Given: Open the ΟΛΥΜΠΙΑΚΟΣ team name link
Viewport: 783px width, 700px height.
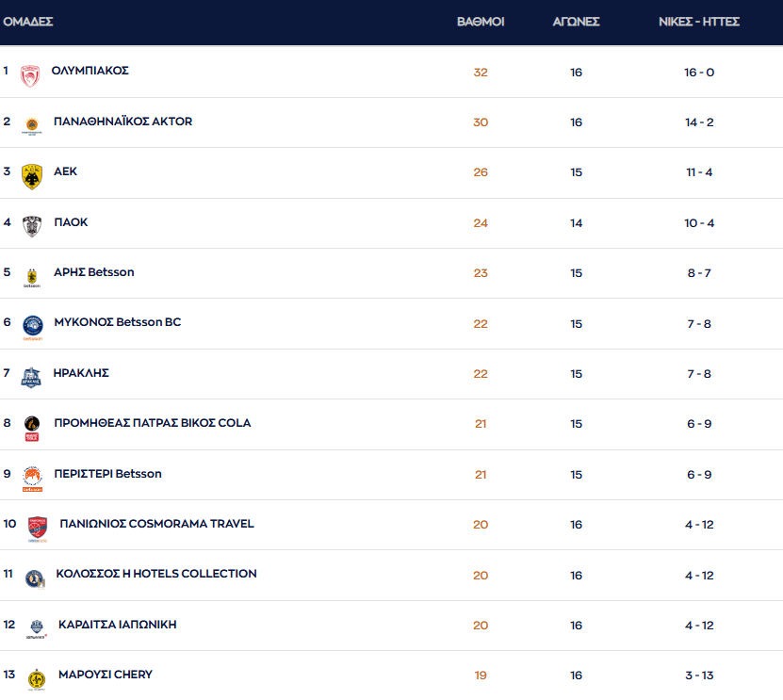Looking at the screenshot, I should tap(90, 71).
